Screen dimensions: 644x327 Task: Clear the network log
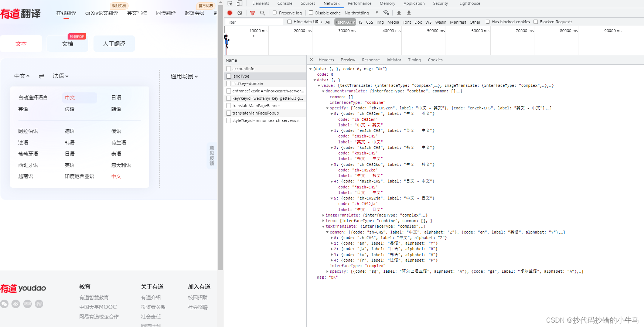240,13
